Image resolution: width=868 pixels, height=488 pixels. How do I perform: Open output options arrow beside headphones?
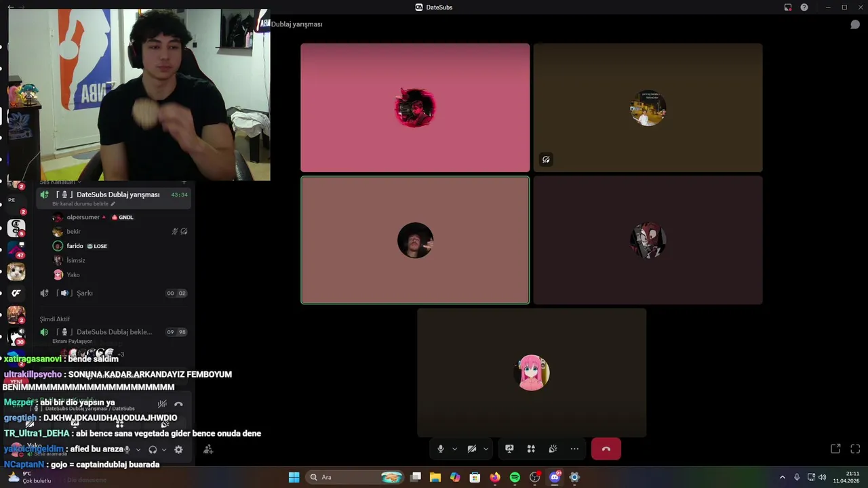(x=164, y=449)
